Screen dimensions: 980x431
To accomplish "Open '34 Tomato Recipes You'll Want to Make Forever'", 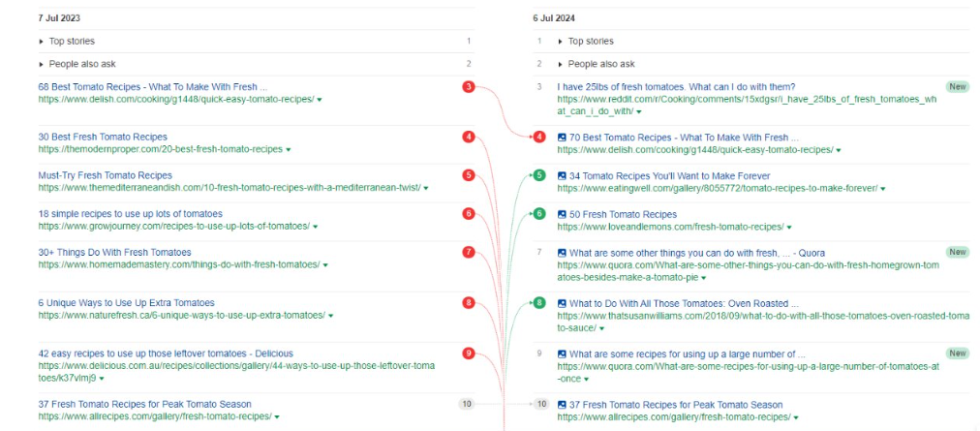I will 670,175.
